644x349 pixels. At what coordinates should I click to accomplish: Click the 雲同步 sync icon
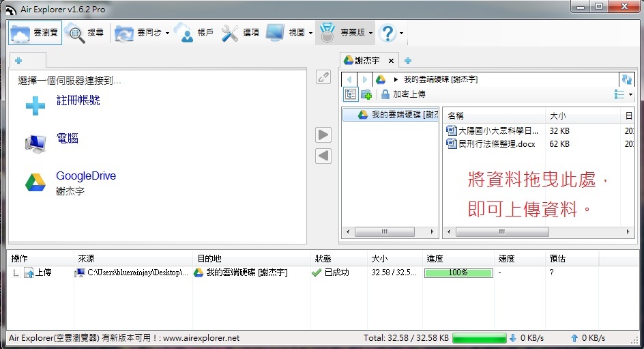click(x=123, y=33)
